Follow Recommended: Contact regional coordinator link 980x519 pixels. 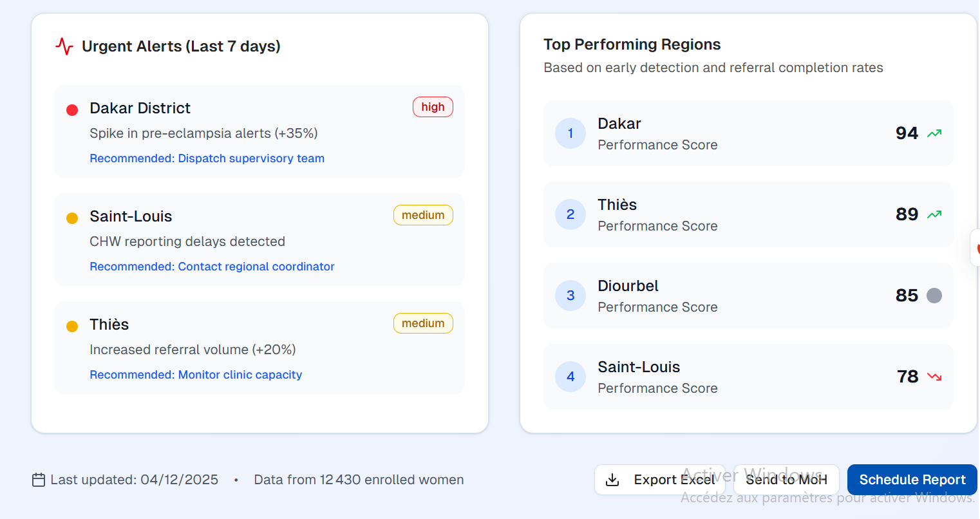point(212,267)
